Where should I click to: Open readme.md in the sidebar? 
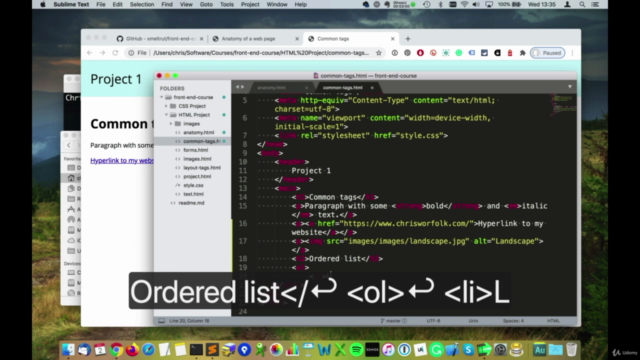click(x=191, y=203)
